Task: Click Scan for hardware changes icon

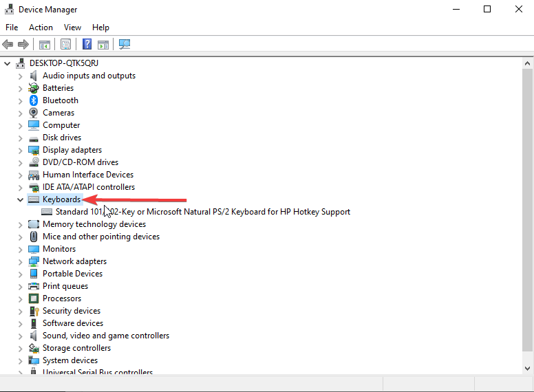Action: 125,44
